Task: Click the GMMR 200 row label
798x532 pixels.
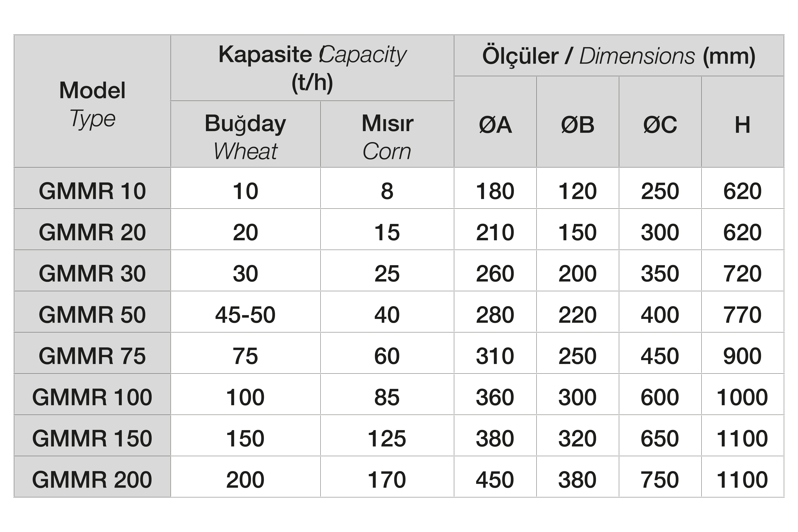Action: click(92, 477)
